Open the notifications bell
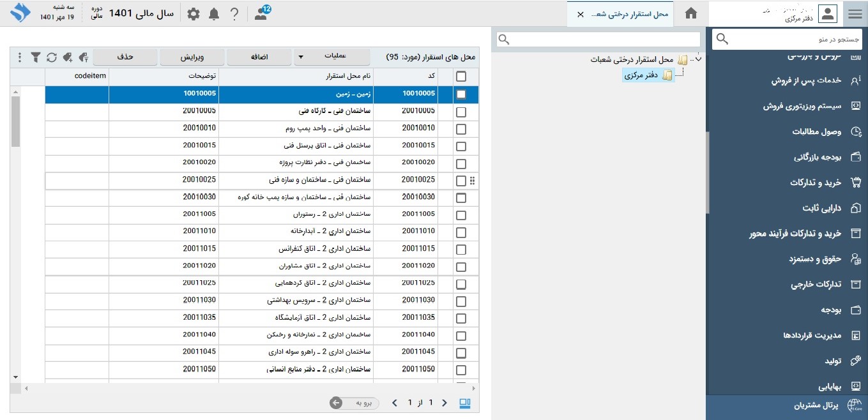Screen dimensions: 868x420 coord(214,14)
